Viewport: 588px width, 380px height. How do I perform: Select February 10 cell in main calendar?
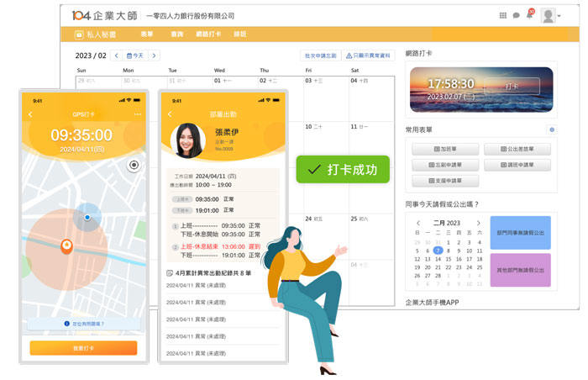point(326,145)
